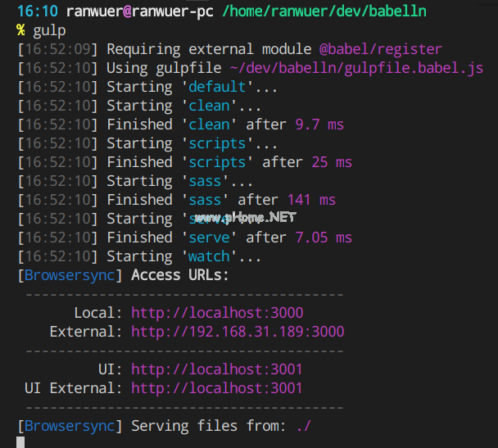Click the % prompt symbol
Viewport: 498px width, 448px height.
20,30
